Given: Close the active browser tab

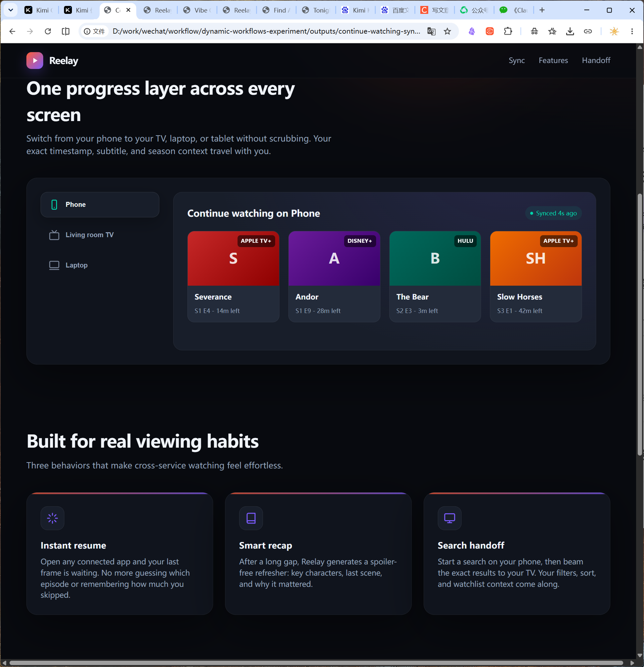Looking at the screenshot, I should coord(128,10).
